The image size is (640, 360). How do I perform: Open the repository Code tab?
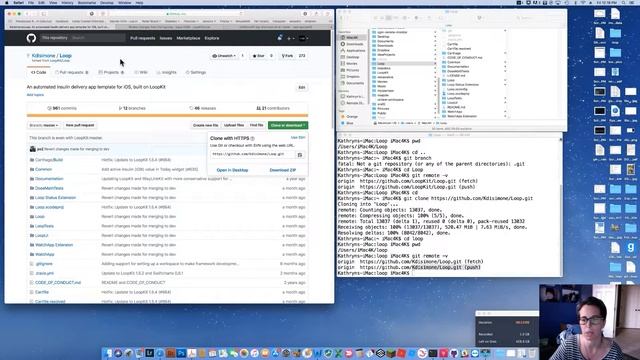pos(39,72)
